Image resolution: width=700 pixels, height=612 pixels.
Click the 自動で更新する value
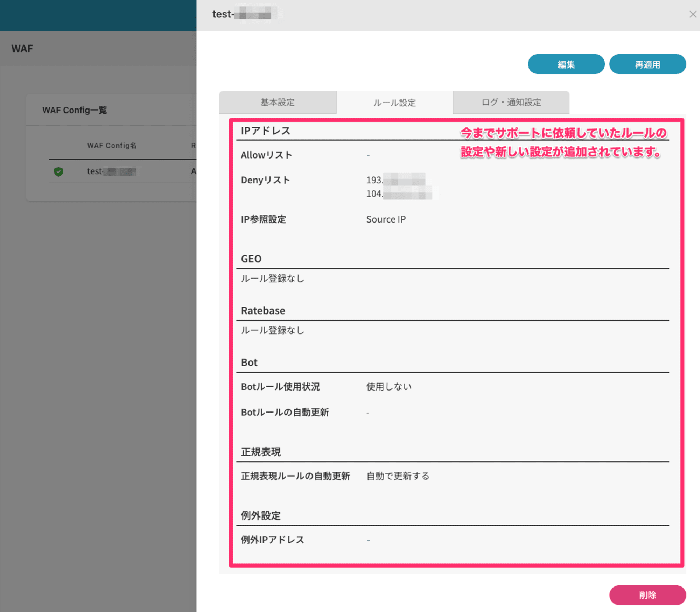pyautogui.click(x=398, y=476)
